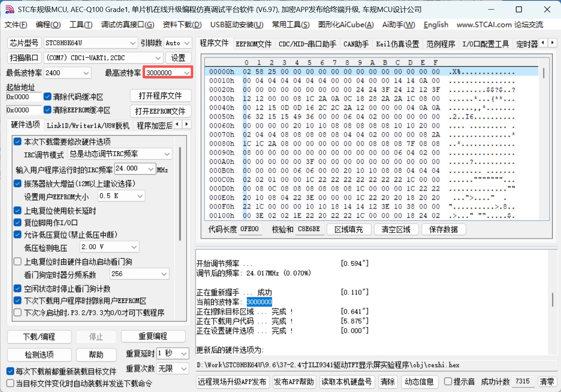Viewport: 561px width, 392px height.
Task: Open 文件(F) menu
Action: coord(16,25)
